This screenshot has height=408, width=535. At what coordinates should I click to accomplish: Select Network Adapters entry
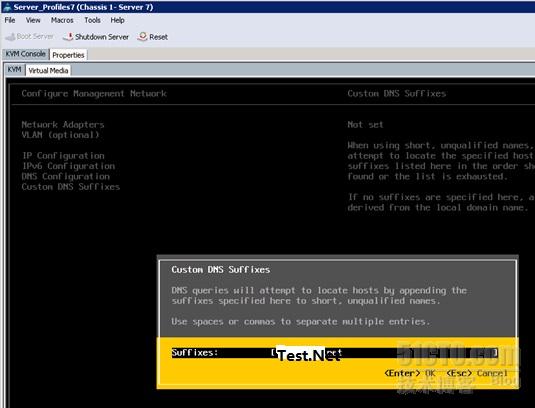(63, 125)
